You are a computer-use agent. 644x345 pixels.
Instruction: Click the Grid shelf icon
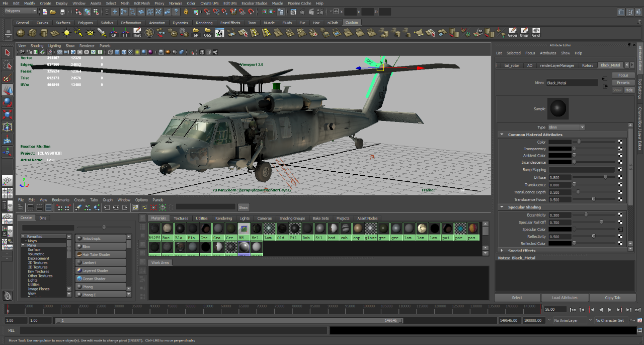[x=536, y=33]
